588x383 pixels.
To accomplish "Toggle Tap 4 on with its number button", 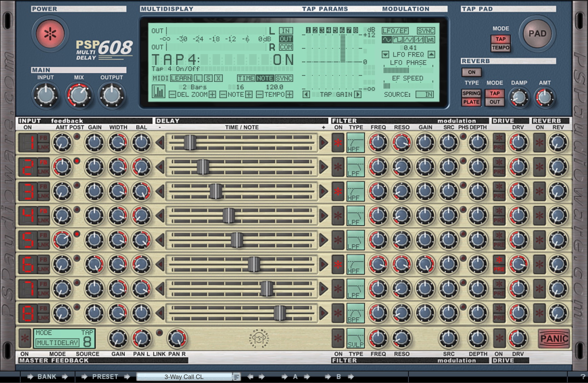I will (x=28, y=216).
